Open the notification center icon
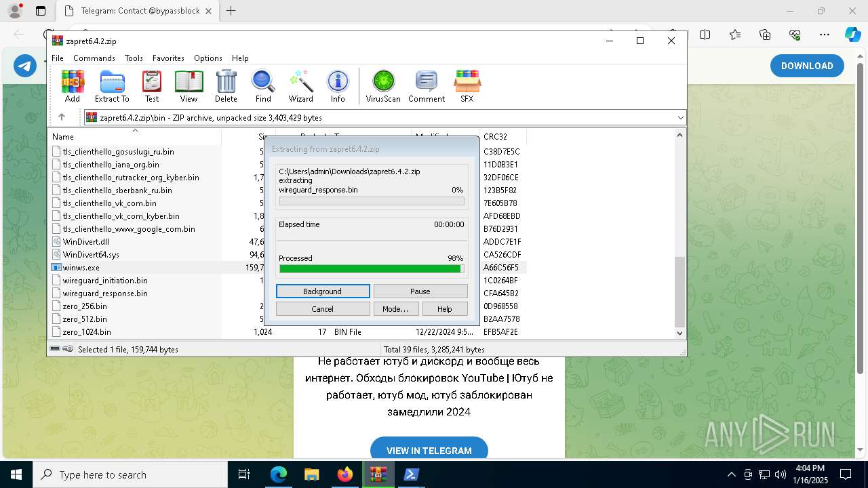 [846, 474]
